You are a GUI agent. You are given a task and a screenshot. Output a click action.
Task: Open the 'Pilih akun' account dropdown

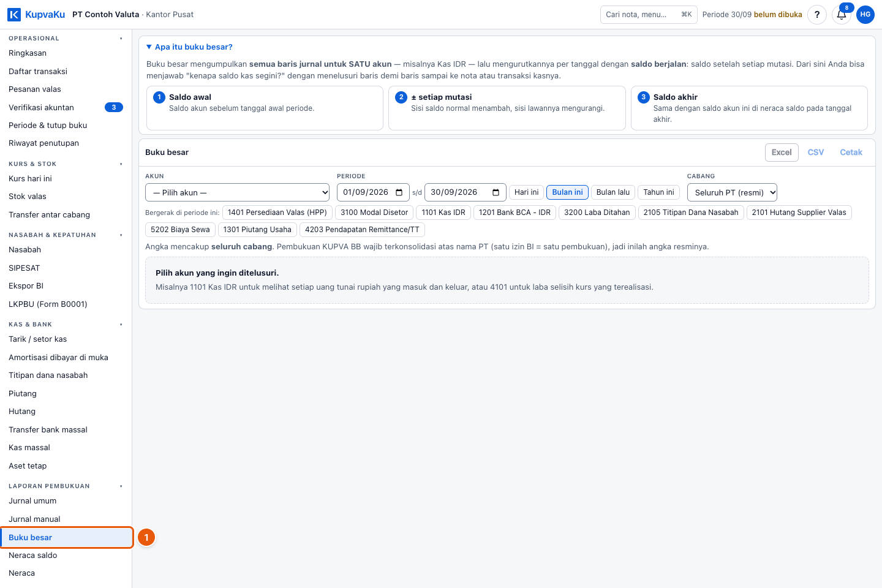[238, 192]
